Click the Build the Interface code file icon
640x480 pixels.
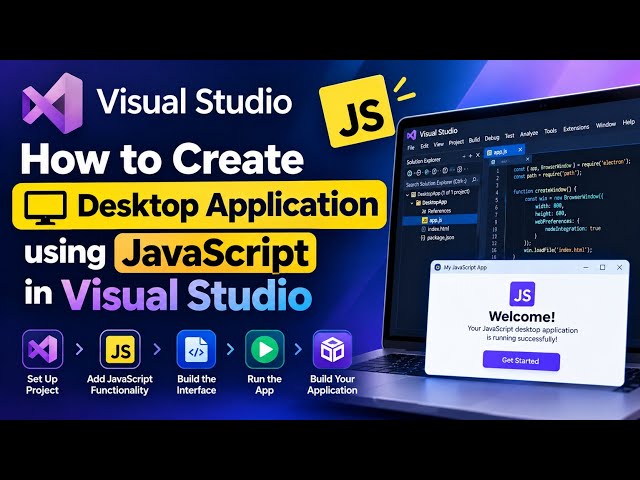196,349
